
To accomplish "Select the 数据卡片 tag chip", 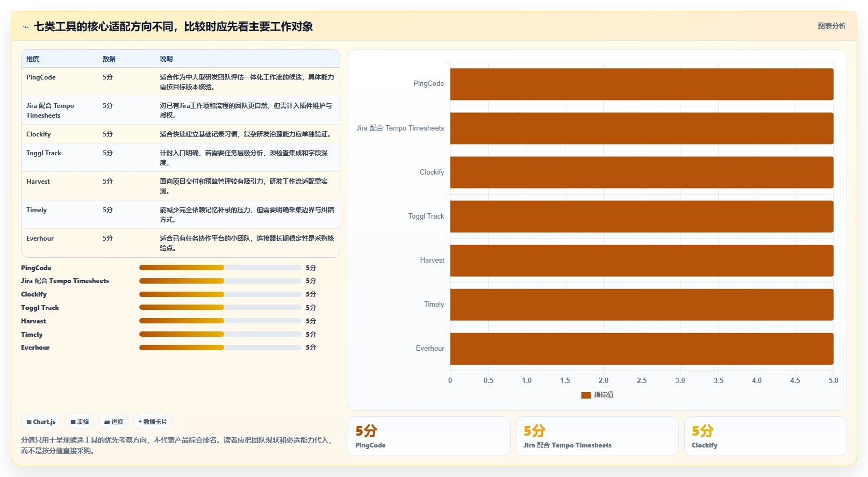I will pos(153,422).
